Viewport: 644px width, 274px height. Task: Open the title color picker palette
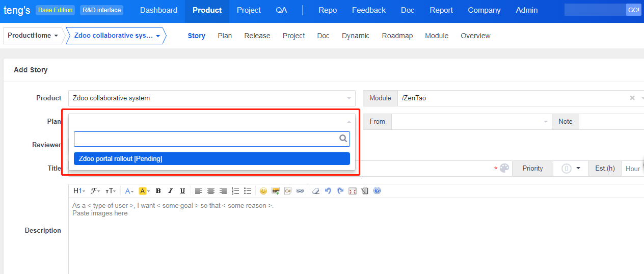pyautogui.click(x=504, y=169)
